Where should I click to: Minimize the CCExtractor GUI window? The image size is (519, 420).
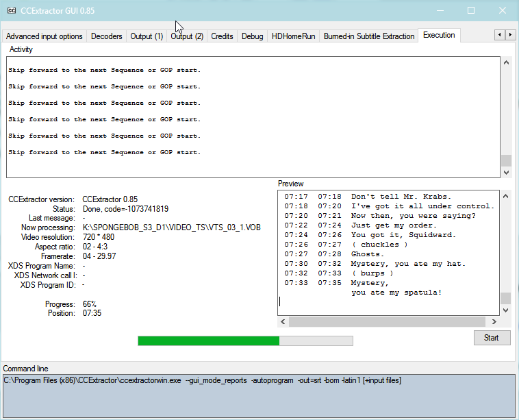coord(440,10)
